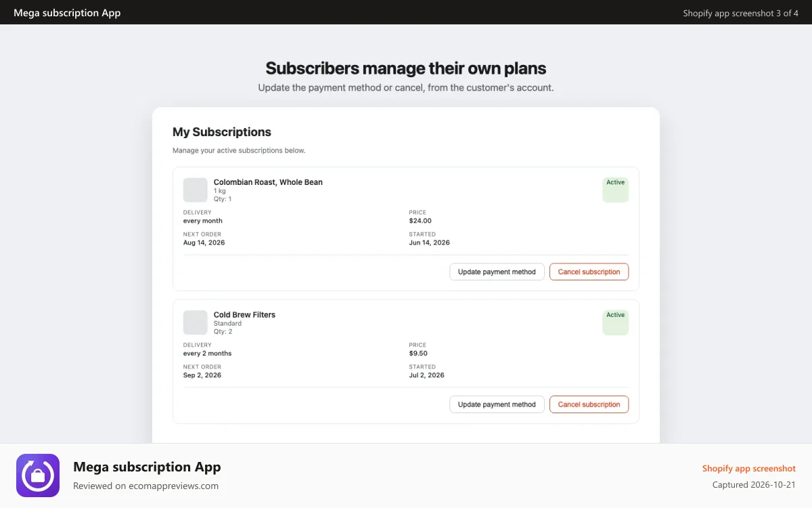Click next order date "Aug 14, 2026"
812x508 pixels.
point(204,242)
